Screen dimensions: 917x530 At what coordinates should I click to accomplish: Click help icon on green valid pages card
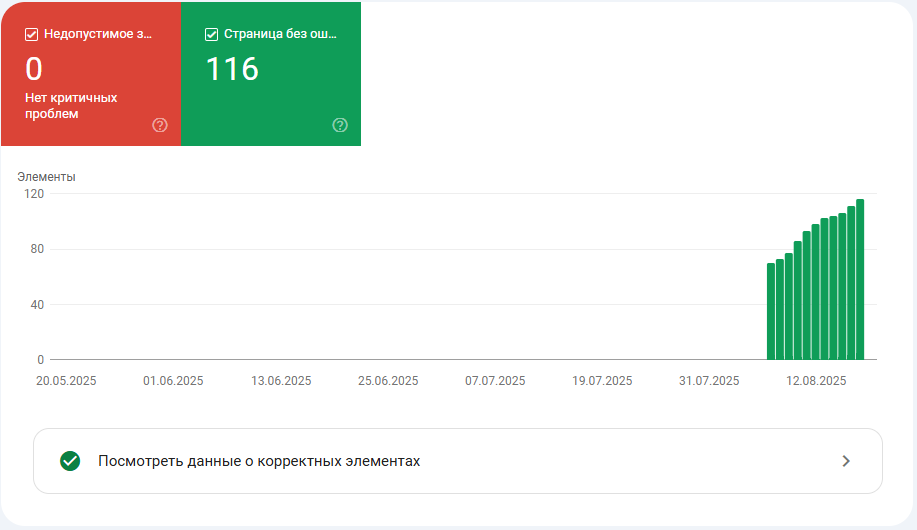(x=340, y=125)
